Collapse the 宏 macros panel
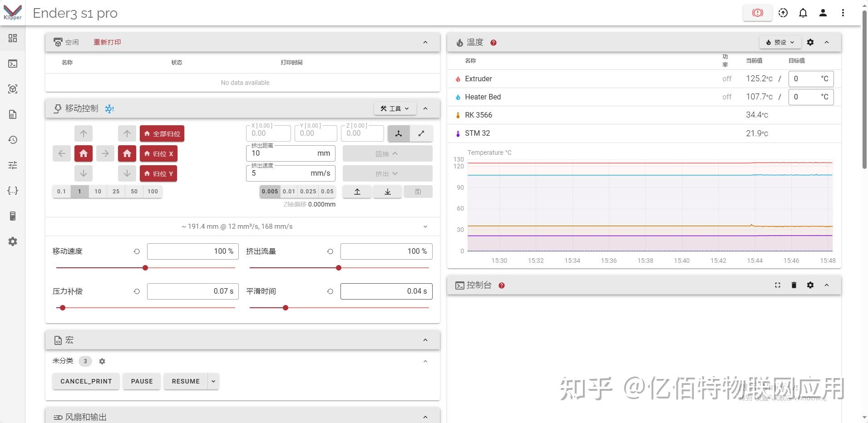This screenshot has height=423, width=868. pos(425,339)
